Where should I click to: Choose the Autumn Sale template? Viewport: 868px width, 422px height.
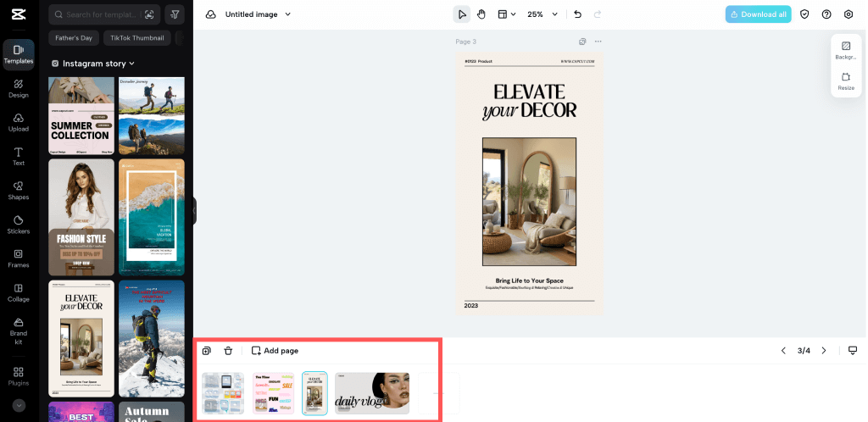[x=152, y=412]
